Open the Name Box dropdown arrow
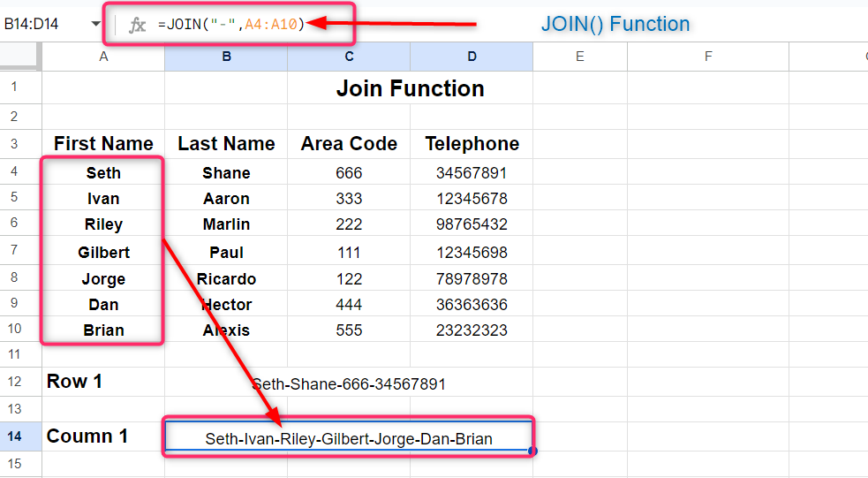 pyautogui.click(x=95, y=24)
